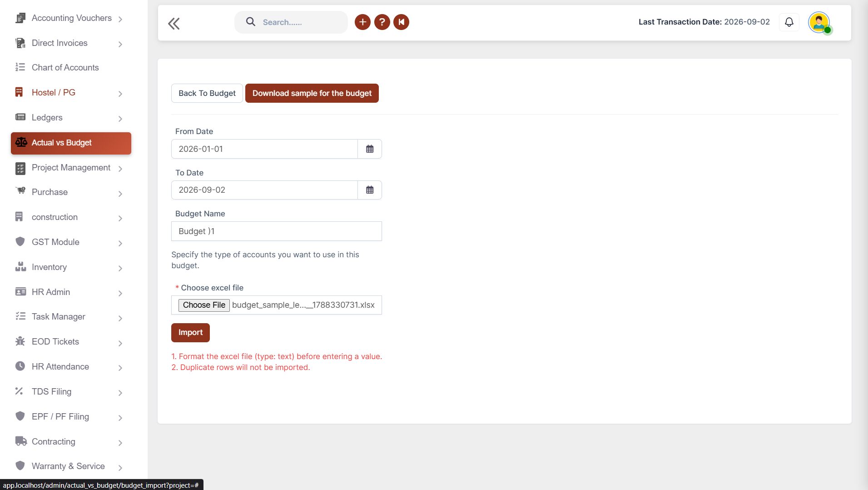
Task: Click the skip-back round icon
Action: pos(401,22)
